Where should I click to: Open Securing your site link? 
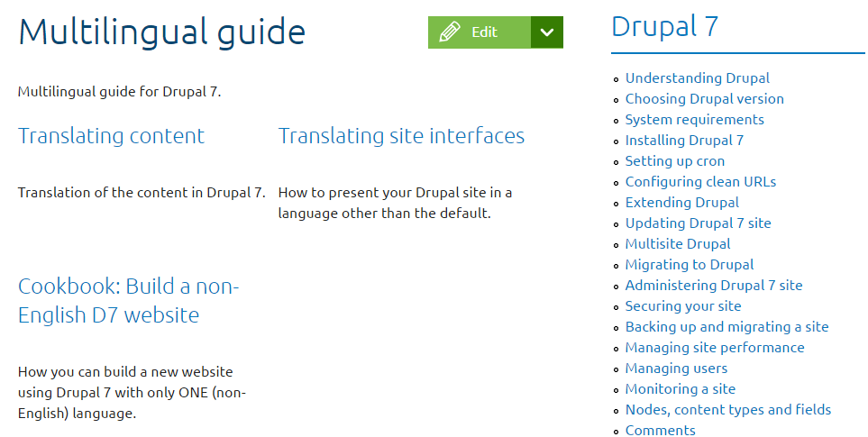click(683, 306)
